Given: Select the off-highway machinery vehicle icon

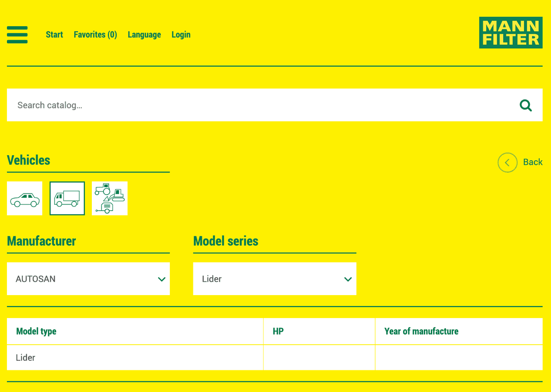Looking at the screenshot, I should point(110,198).
